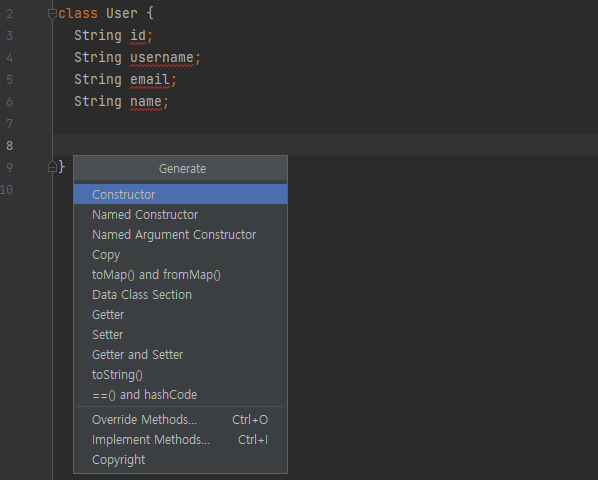Select Getter and Setter entry

tap(180, 355)
